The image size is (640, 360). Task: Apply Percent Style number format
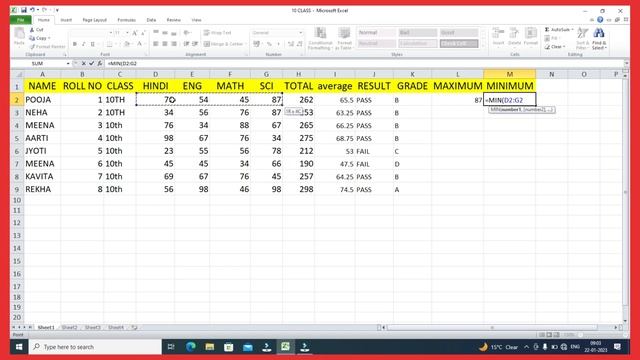tap(269, 44)
